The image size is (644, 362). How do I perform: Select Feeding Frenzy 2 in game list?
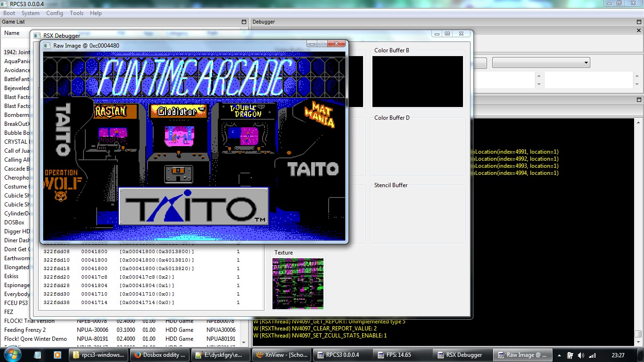pyautogui.click(x=25, y=330)
